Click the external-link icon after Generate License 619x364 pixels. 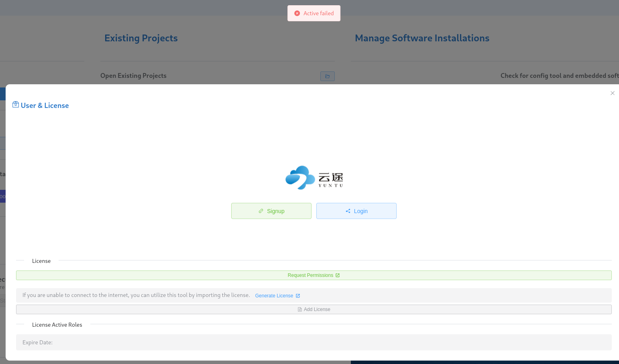(x=298, y=296)
